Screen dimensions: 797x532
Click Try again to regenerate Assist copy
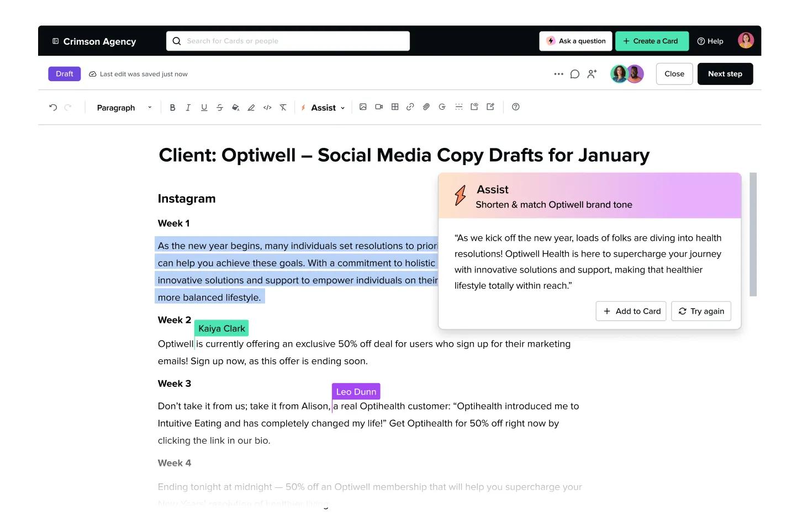tap(701, 311)
